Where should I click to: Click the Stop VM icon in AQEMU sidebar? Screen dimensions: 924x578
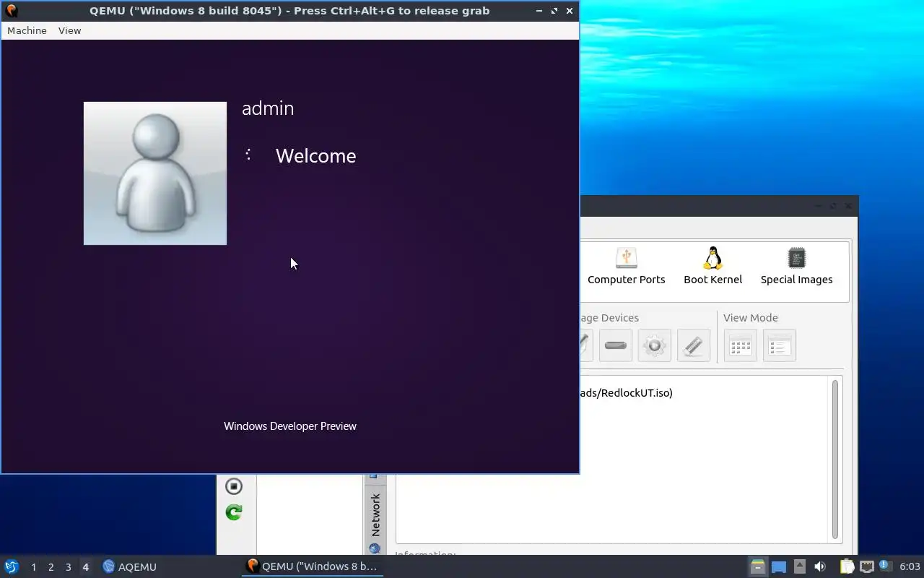234,486
